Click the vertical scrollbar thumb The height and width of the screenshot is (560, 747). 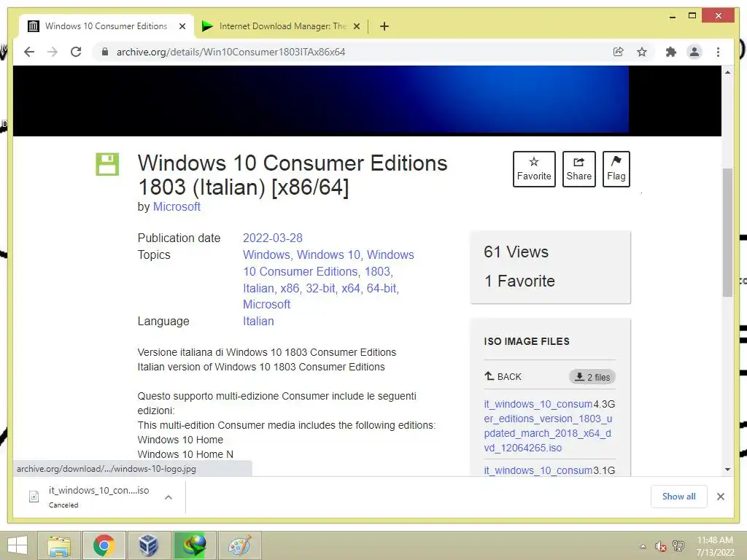coord(727,233)
